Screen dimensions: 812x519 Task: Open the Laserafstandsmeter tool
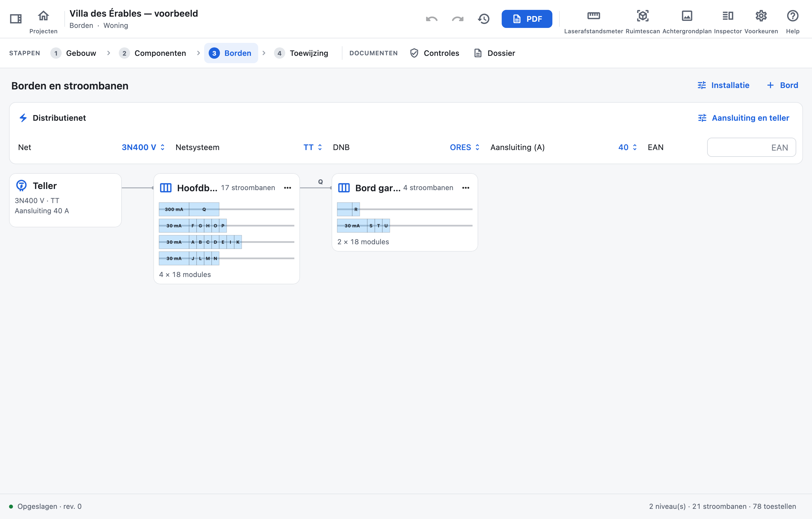[x=593, y=22]
